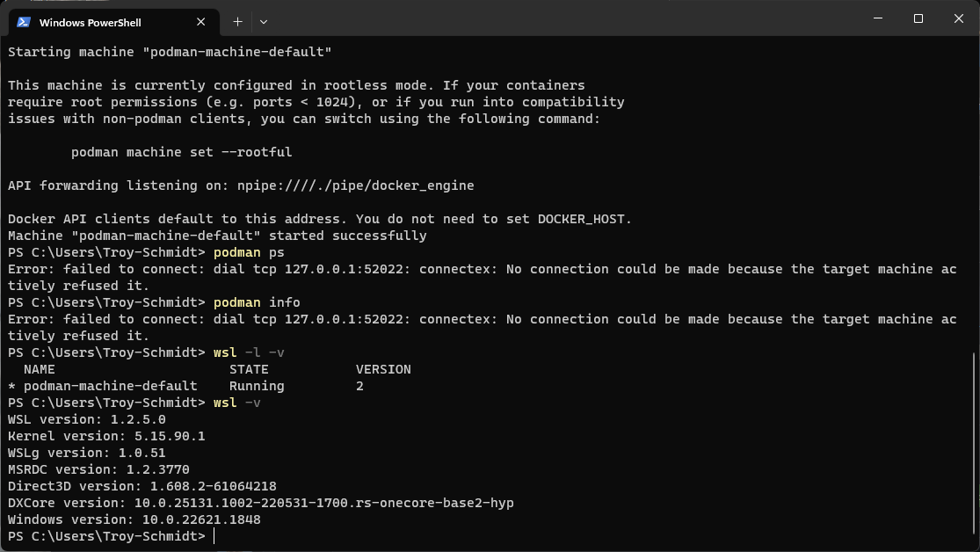Click the tab dropdown chevron
Screen dimensions: 980x552
[x=263, y=22]
